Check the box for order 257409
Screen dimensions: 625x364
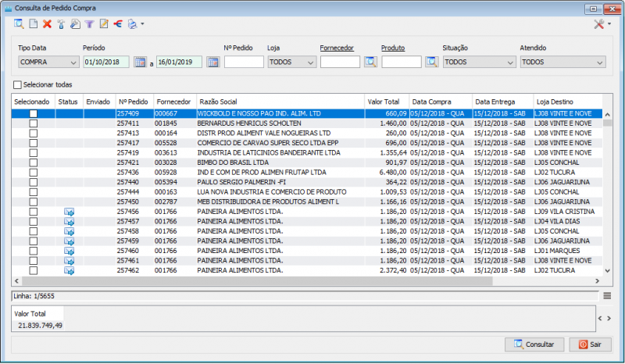pos(34,113)
